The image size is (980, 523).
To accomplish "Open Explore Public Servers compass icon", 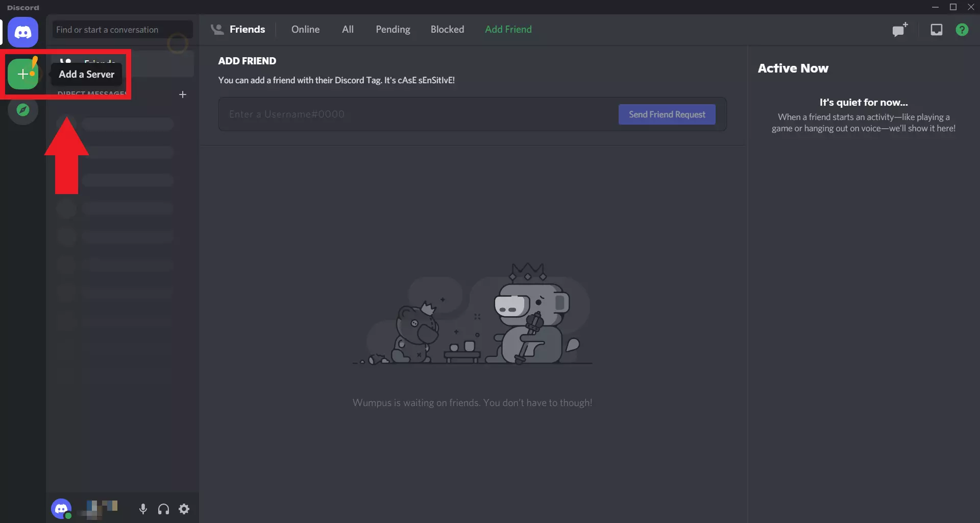I will point(23,110).
